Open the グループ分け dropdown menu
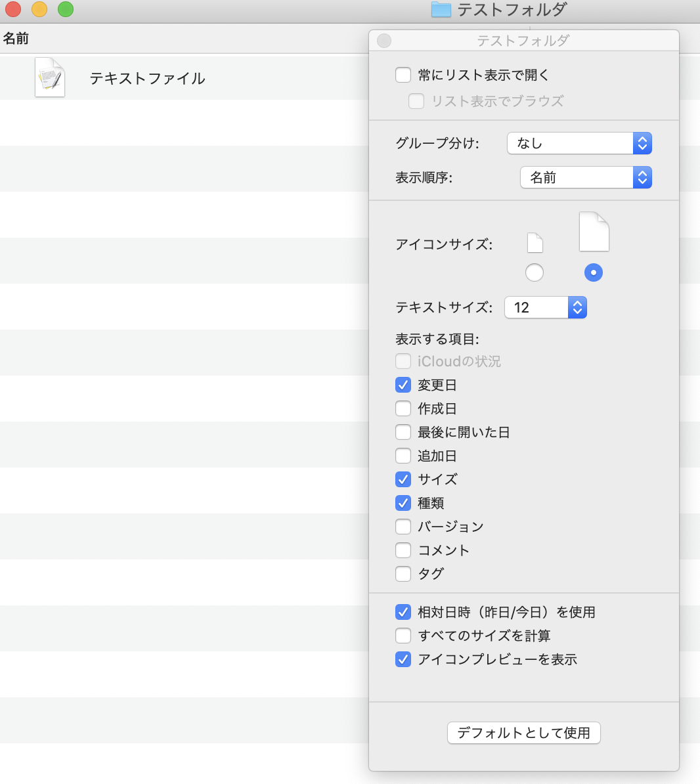The width and height of the screenshot is (700, 784). (x=579, y=143)
